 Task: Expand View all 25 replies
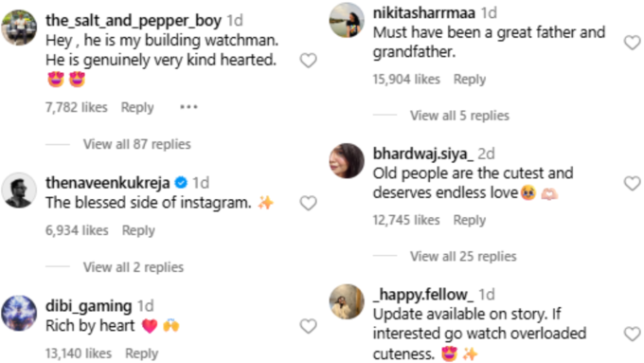point(463,257)
